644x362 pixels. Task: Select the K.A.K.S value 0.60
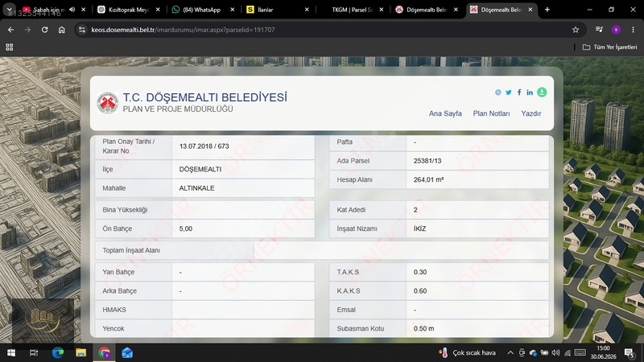[x=420, y=291]
